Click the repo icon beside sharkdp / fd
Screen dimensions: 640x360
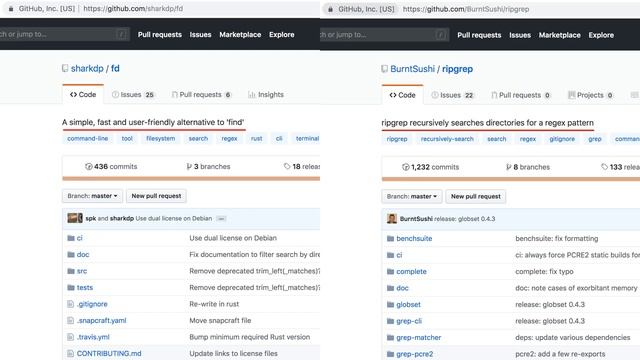pos(65,68)
